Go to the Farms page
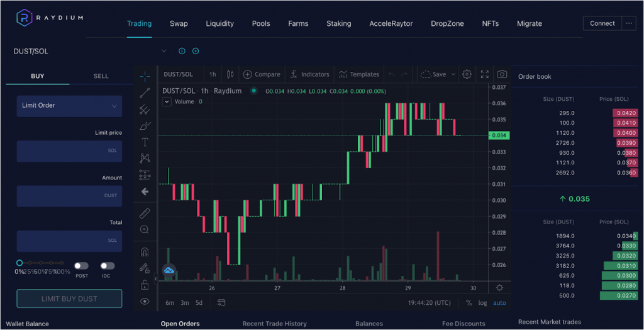 298,23
